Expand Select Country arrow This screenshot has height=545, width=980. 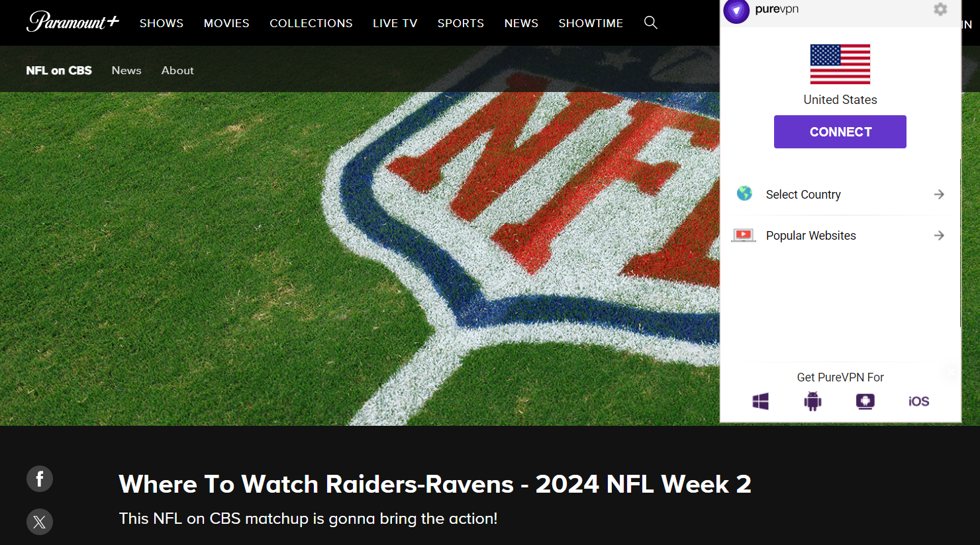(939, 194)
